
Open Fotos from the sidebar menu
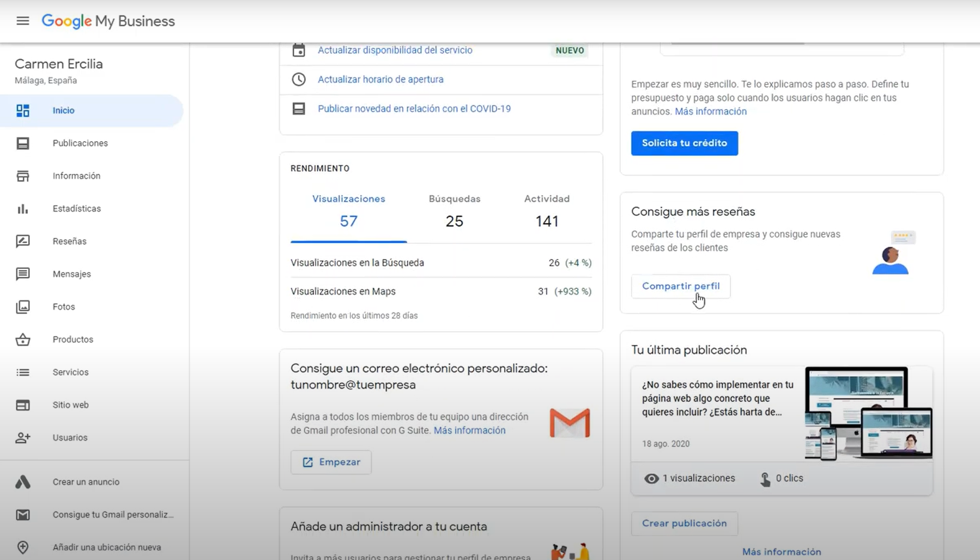[64, 307]
